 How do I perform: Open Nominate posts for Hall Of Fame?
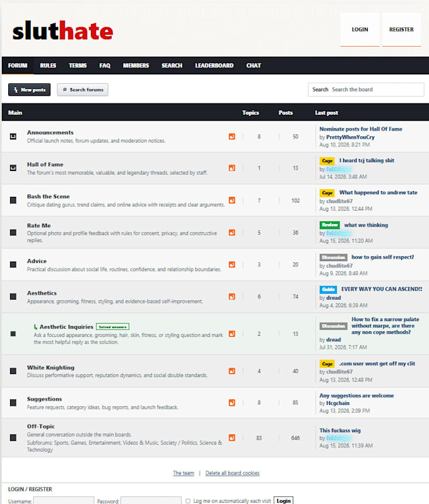(x=360, y=129)
